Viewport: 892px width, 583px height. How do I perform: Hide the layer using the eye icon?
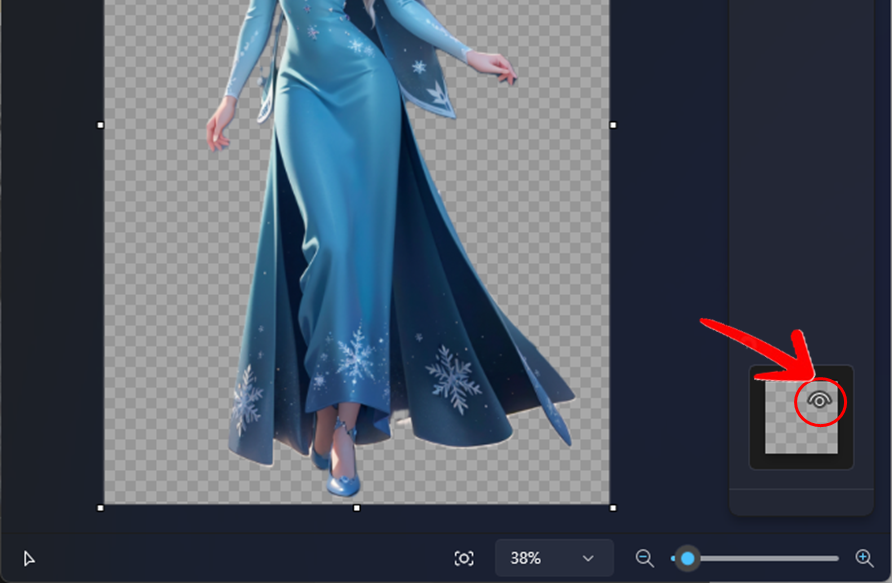coord(819,400)
